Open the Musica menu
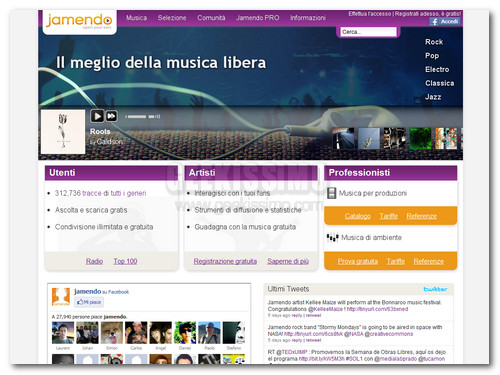Screen dimensions: 500x375 pyautogui.click(x=136, y=18)
